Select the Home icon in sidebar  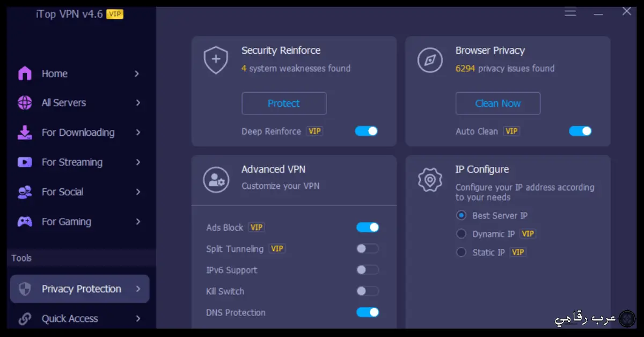(25, 74)
